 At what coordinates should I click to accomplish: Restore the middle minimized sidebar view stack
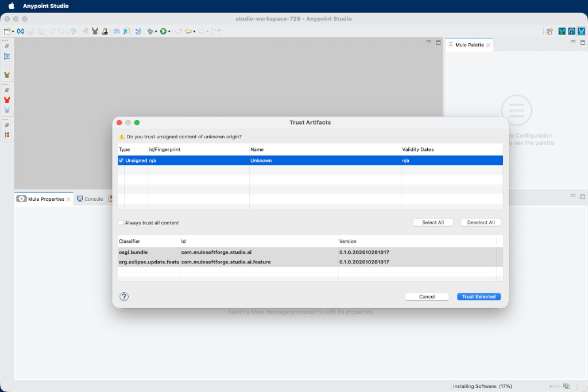coord(7,90)
